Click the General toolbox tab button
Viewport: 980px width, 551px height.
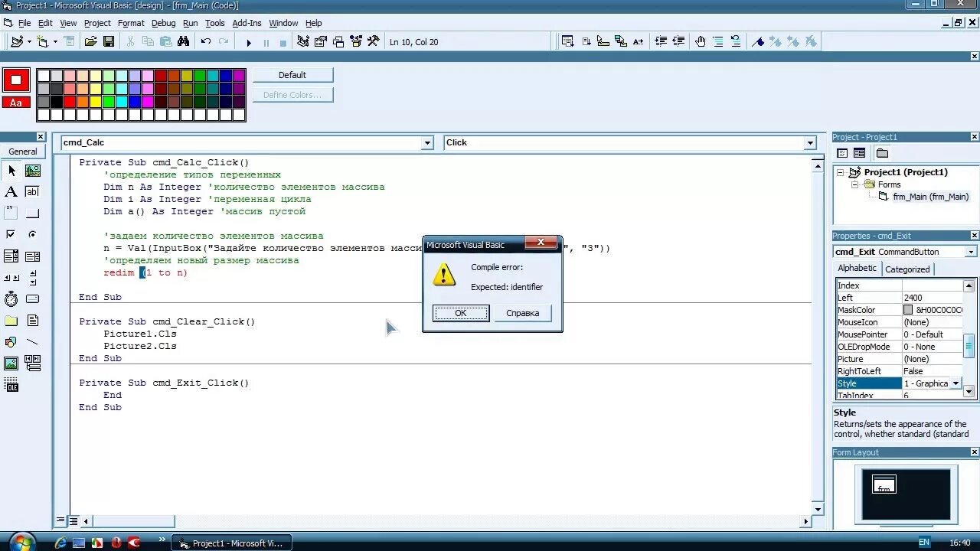[x=23, y=152]
